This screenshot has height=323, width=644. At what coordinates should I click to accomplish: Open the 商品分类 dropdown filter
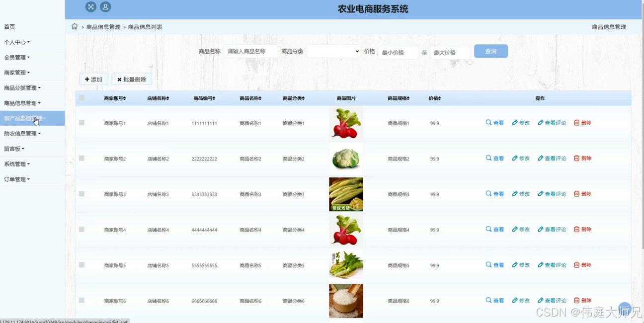click(x=333, y=51)
